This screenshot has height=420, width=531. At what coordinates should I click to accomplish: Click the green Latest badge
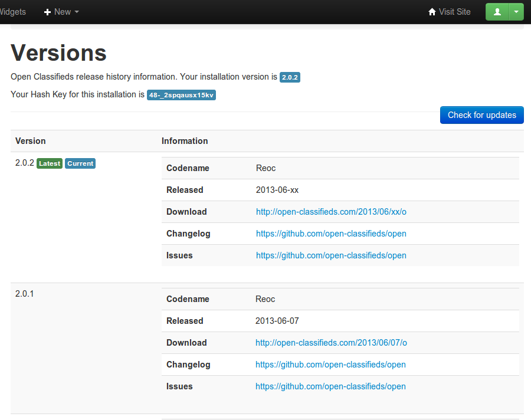pos(50,163)
